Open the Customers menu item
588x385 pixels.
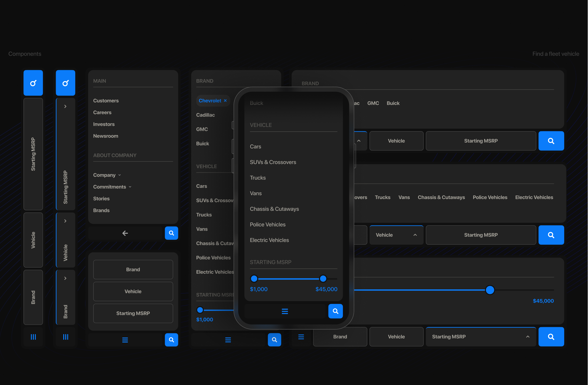[106, 101]
